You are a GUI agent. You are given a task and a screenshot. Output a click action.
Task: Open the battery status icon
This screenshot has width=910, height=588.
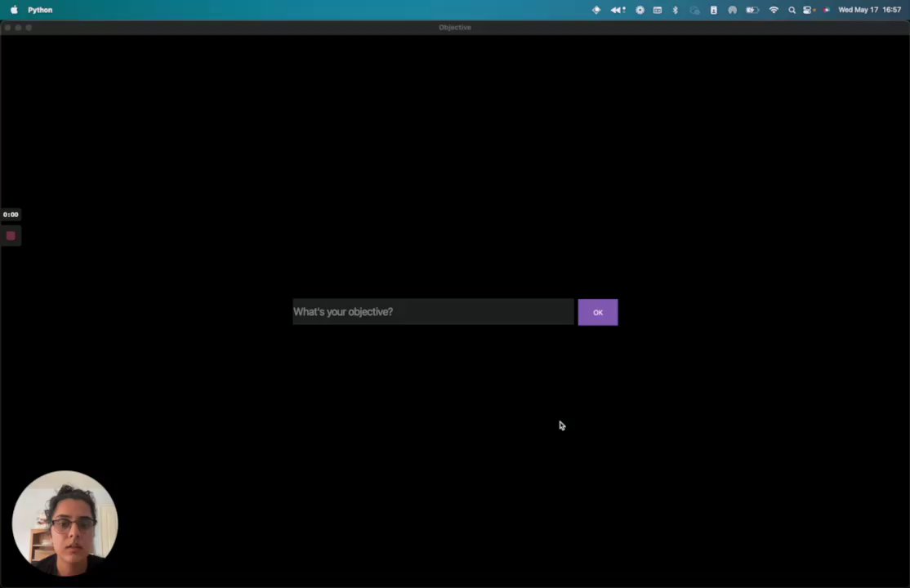pos(752,10)
